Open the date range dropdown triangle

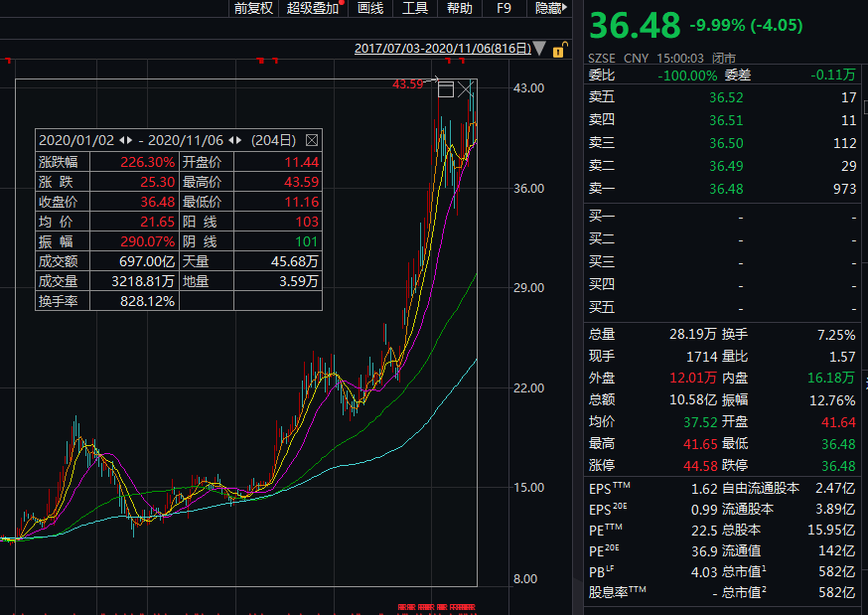[x=539, y=49]
